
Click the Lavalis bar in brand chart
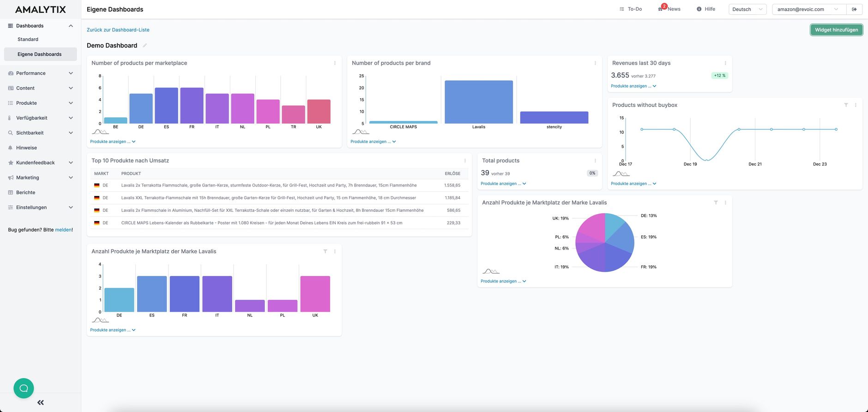click(479, 102)
